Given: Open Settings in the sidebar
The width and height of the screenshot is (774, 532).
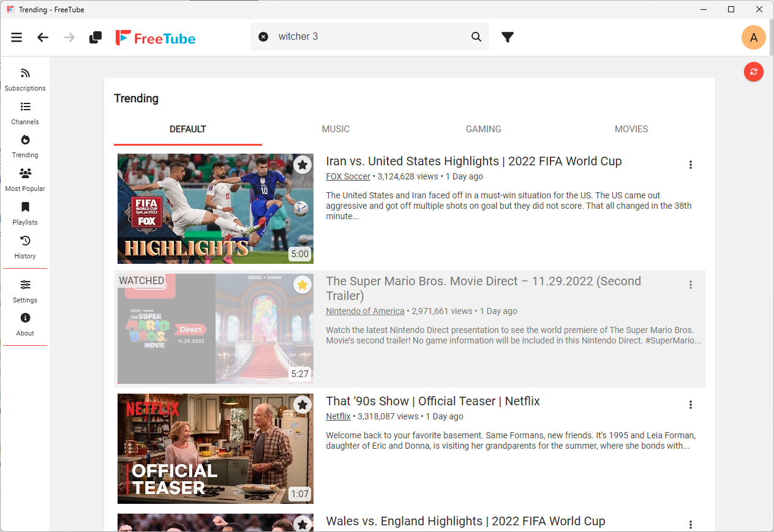Looking at the screenshot, I should pos(25,291).
